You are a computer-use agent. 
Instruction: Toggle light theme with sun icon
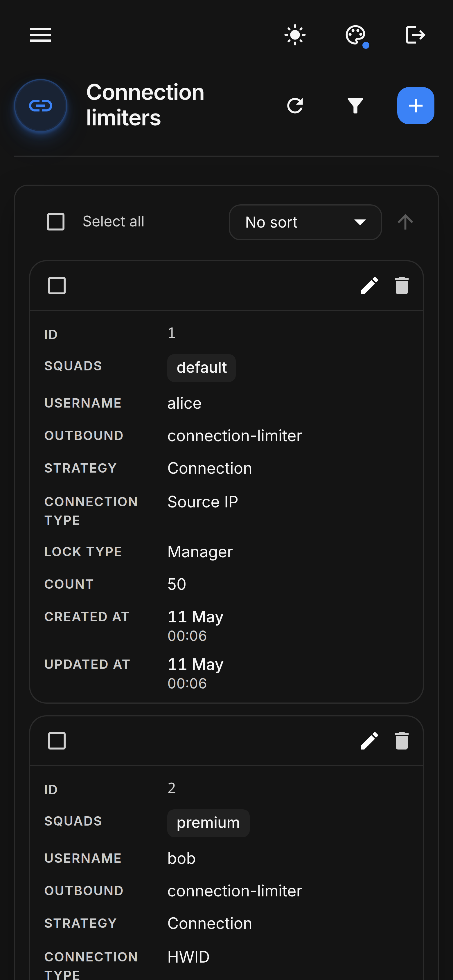click(x=295, y=35)
